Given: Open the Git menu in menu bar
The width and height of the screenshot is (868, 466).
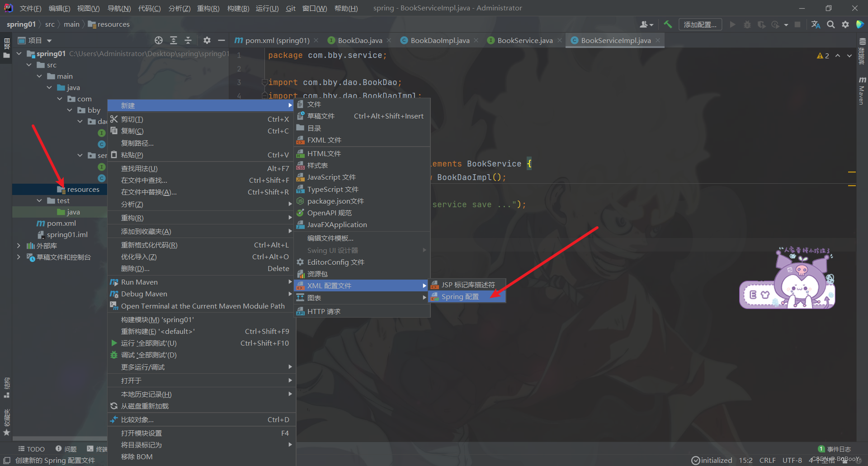Looking at the screenshot, I should tap(291, 8).
